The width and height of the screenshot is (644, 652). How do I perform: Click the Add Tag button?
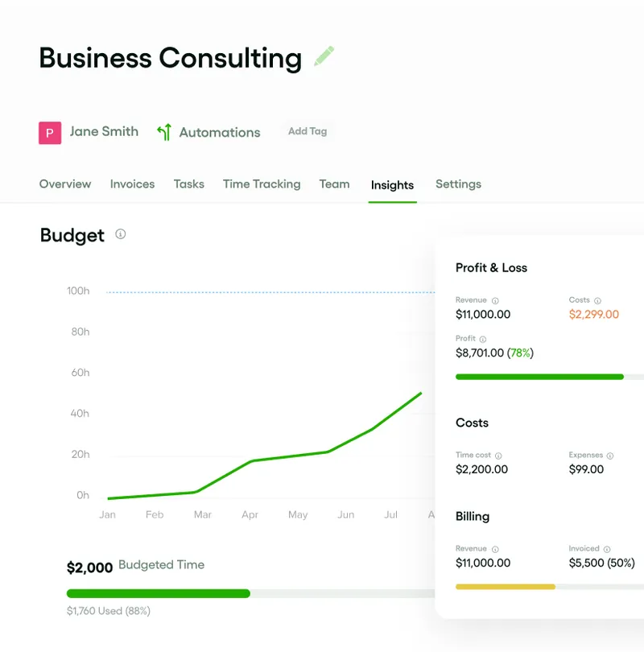point(308,131)
